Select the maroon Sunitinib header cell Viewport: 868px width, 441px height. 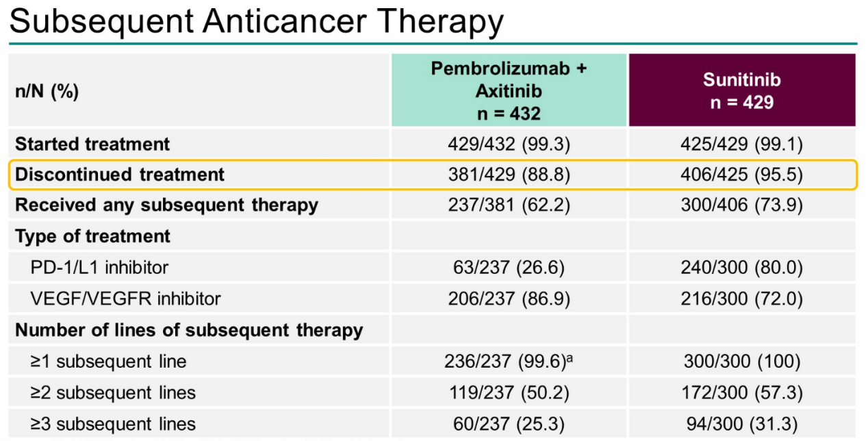click(x=741, y=90)
